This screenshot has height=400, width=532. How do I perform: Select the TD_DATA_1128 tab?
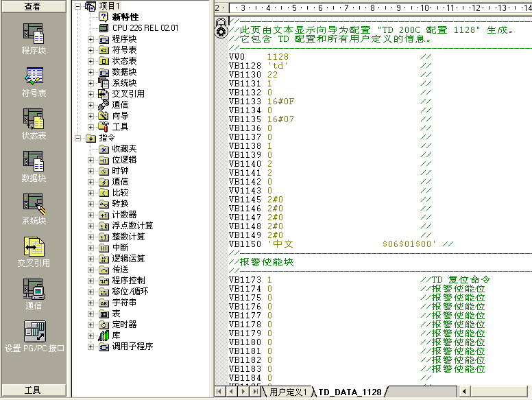pos(350,392)
